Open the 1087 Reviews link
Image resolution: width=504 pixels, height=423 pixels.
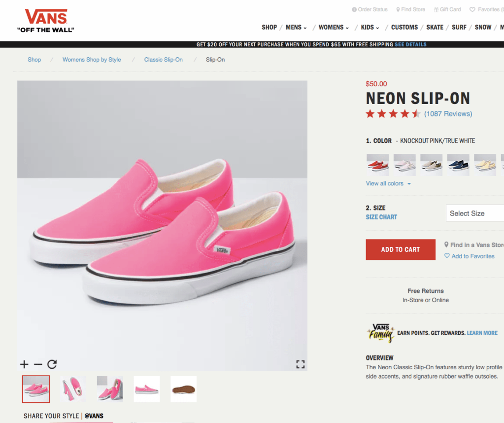[448, 114]
